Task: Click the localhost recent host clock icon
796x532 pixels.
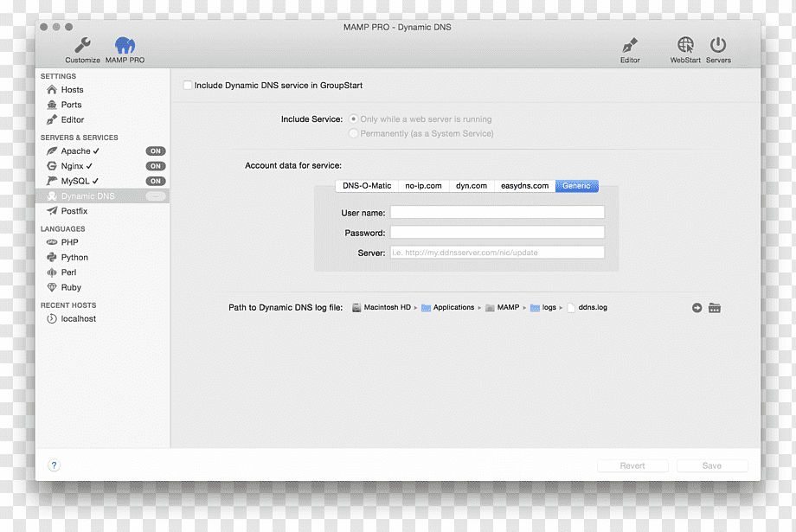Action: [52, 319]
